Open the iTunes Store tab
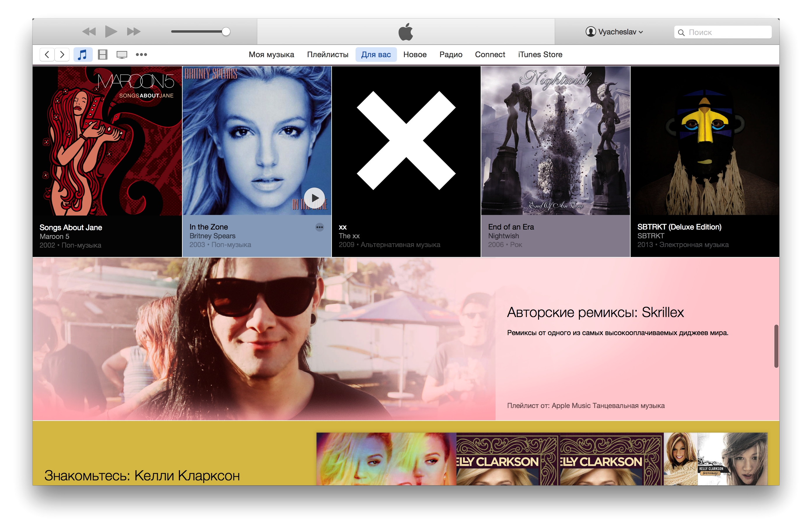Screen dimensions: 812x532 click(540, 55)
